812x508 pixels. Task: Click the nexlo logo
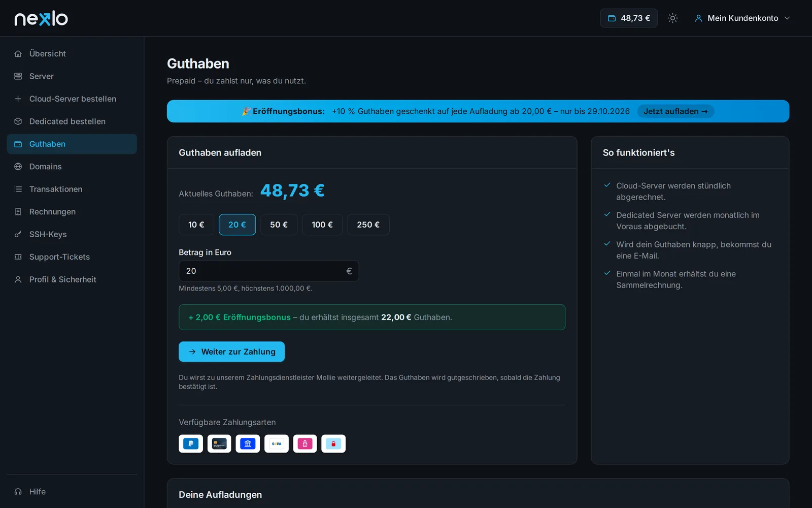pyautogui.click(x=41, y=18)
